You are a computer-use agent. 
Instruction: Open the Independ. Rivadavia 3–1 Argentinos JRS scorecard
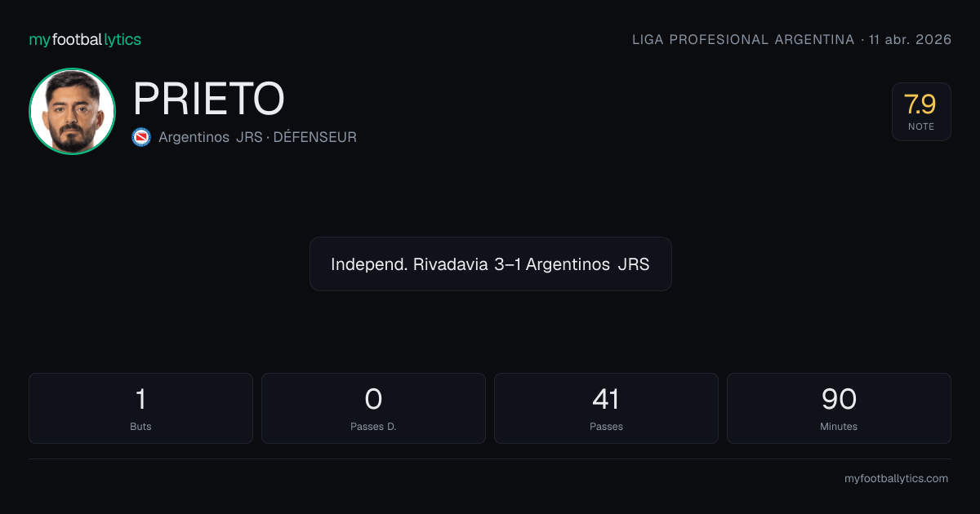[x=490, y=264]
